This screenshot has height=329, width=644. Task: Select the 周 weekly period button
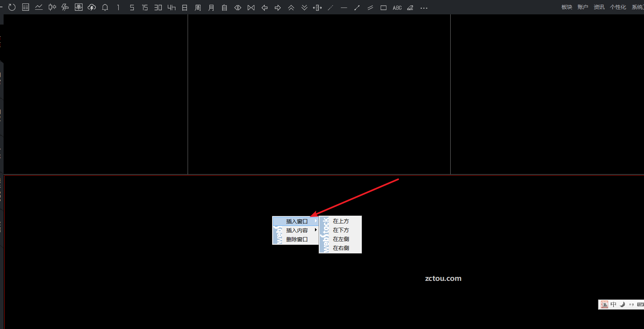(198, 8)
